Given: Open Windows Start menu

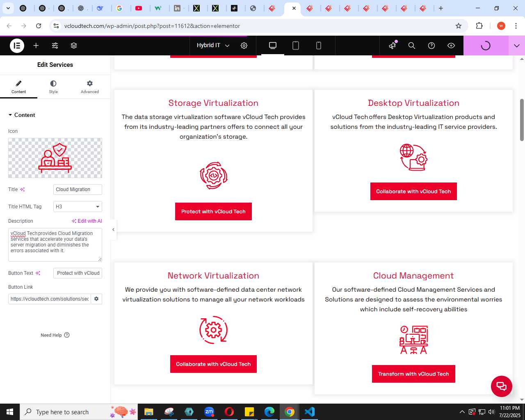Looking at the screenshot, I should tap(10, 412).
